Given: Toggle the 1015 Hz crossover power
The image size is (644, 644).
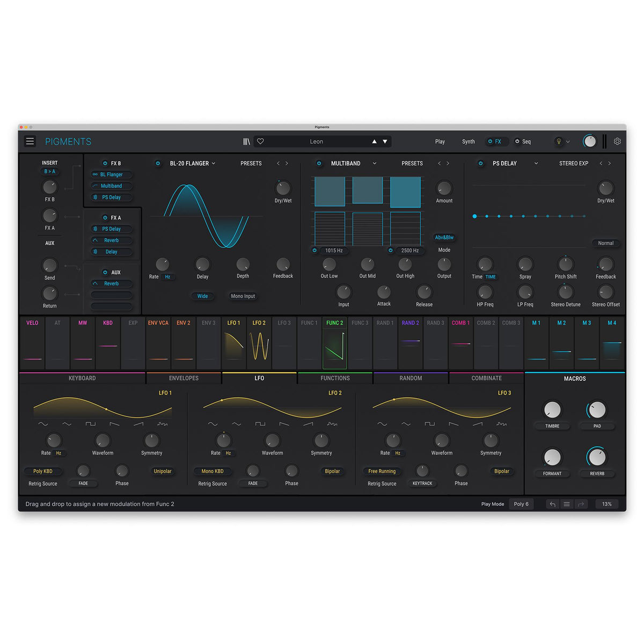Looking at the screenshot, I should (314, 250).
